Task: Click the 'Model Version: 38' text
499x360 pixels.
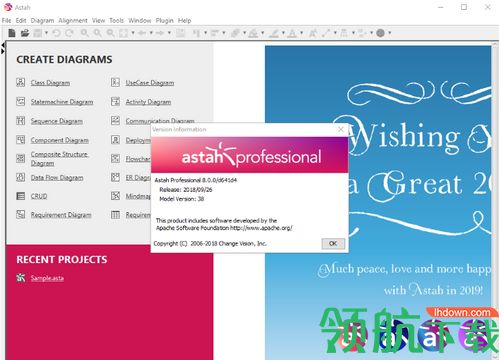Action: (x=182, y=199)
